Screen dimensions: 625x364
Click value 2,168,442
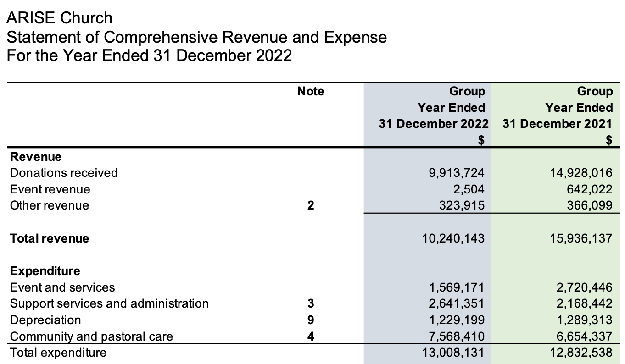point(584,303)
